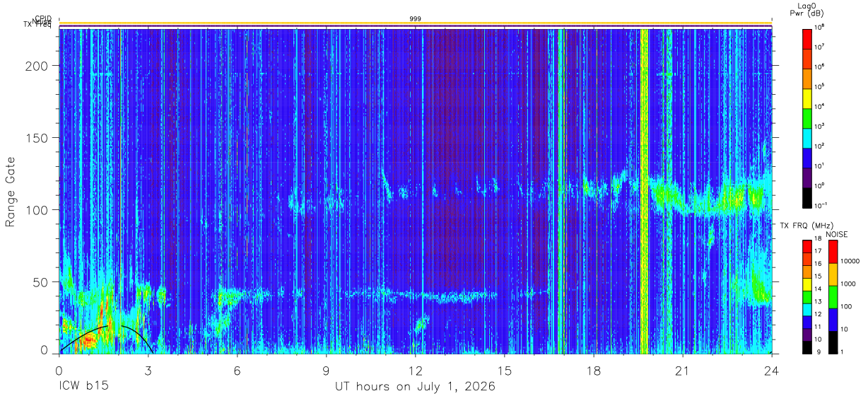Screen dimensions: 868x401
Task: Select the 1000 label on the NOISE legend
Action: coord(849,284)
